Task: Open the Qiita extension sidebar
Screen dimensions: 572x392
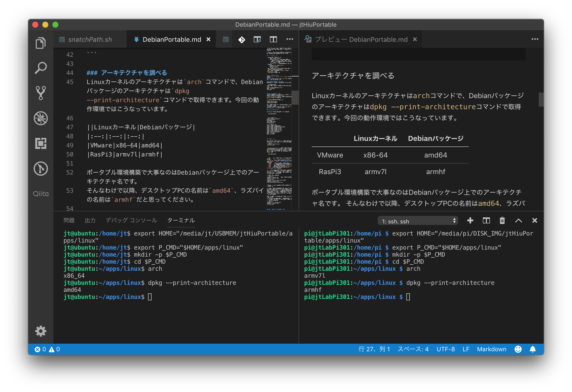Action: (x=41, y=193)
